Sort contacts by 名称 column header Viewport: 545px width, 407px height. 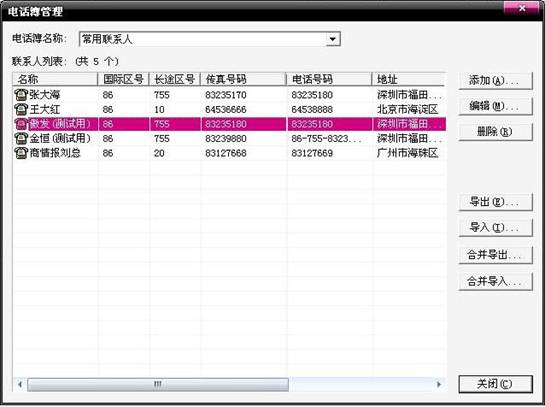pos(55,79)
